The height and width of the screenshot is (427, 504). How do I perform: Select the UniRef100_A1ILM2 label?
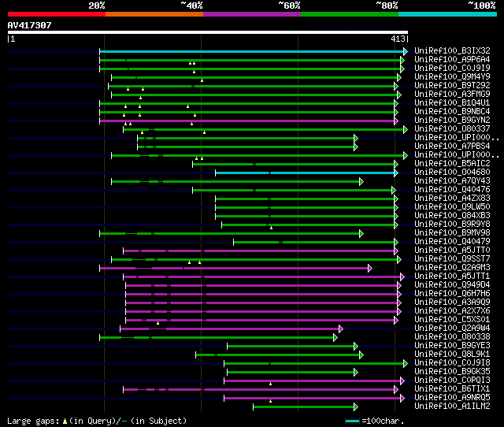(x=452, y=407)
